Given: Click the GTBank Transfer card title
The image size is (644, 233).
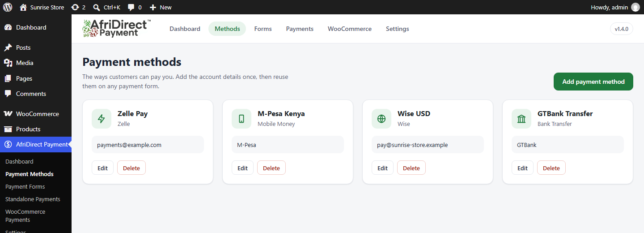Looking at the screenshot, I should 565,113.
